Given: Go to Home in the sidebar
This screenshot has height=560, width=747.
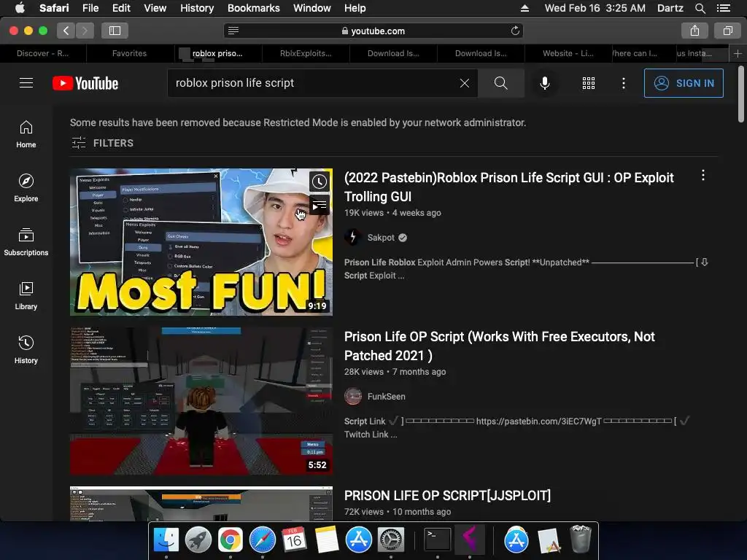Looking at the screenshot, I should point(26,134).
